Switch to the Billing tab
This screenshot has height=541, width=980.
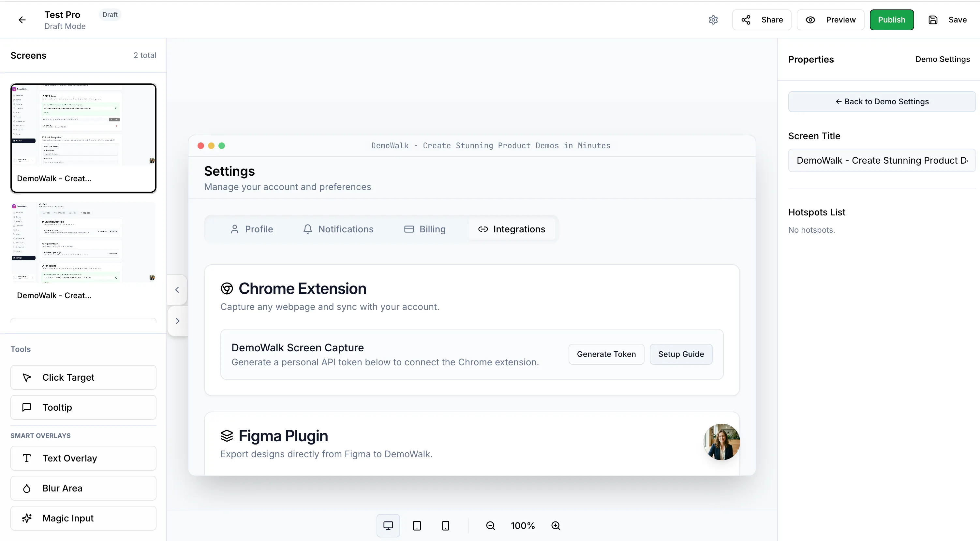(x=424, y=229)
